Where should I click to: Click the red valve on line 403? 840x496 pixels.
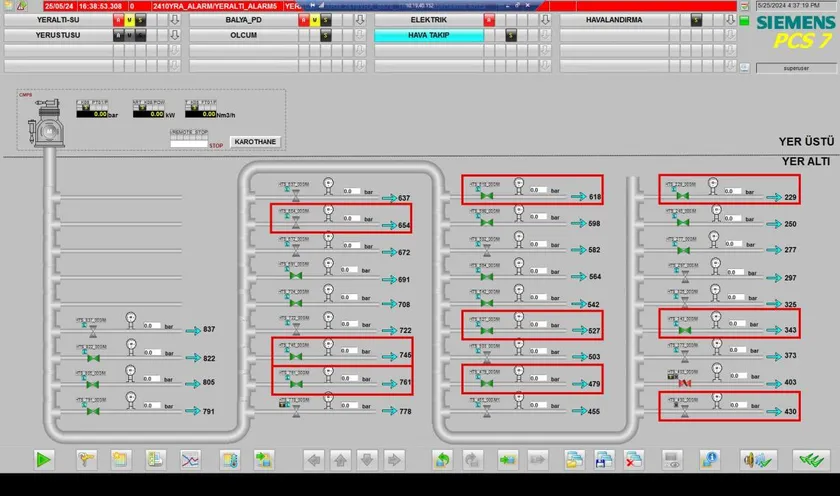(686, 384)
